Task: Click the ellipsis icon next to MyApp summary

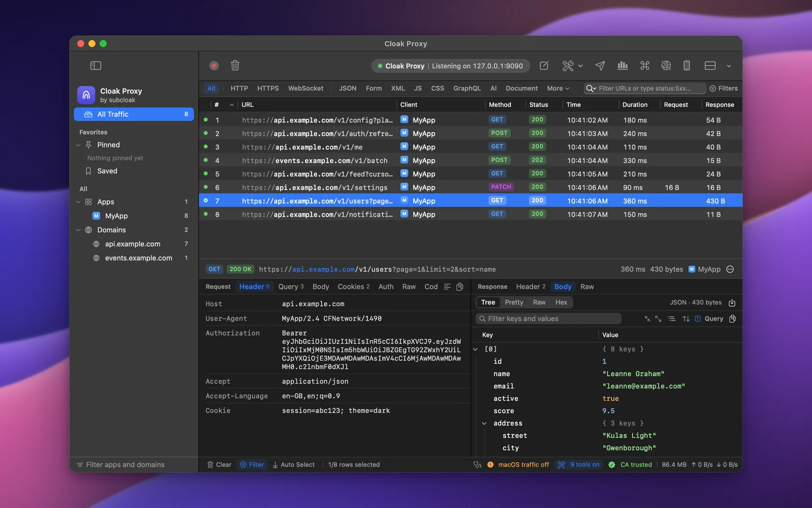Action: coord(730,269)
